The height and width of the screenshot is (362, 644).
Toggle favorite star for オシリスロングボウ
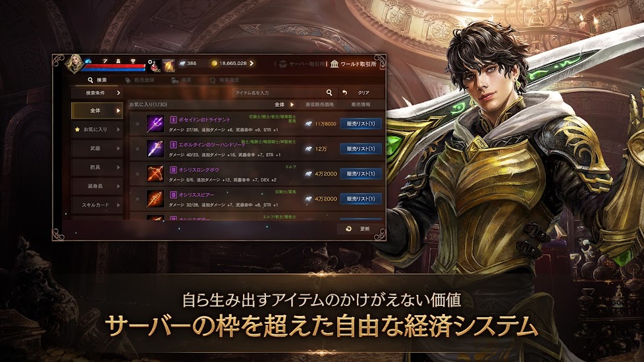click(138, 174)
